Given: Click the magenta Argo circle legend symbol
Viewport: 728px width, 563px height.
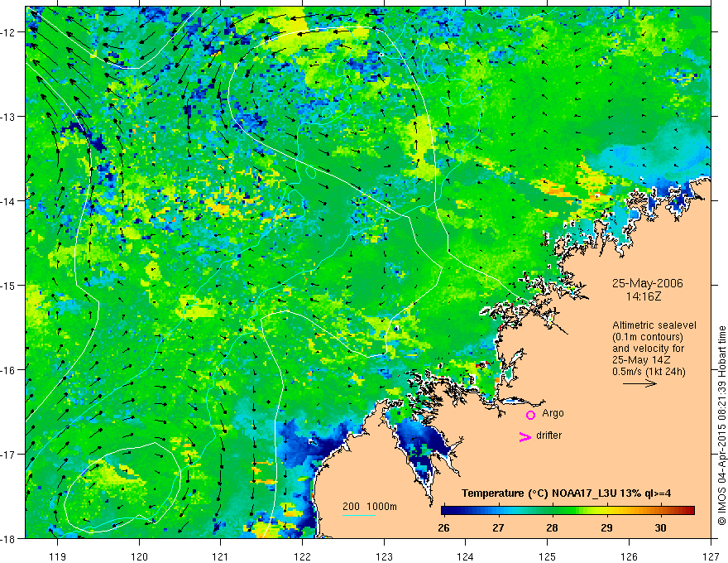Looking at the screenshot, I should (530, 415).
